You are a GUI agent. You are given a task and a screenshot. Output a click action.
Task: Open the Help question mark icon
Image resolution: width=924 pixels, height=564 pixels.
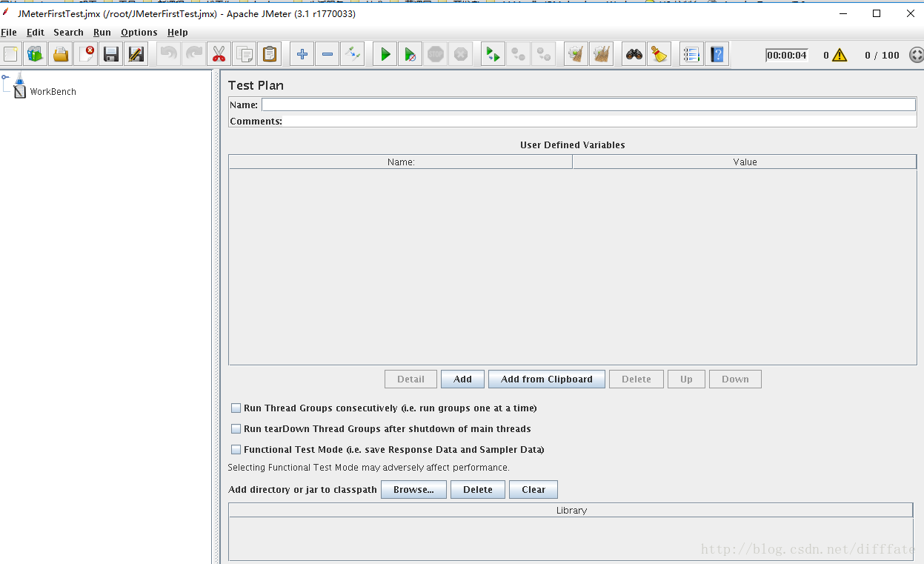[x=717, y=54]
